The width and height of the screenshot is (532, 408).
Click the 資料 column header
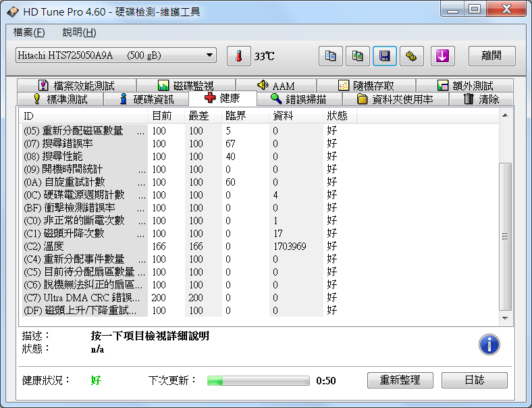[296, 116]
